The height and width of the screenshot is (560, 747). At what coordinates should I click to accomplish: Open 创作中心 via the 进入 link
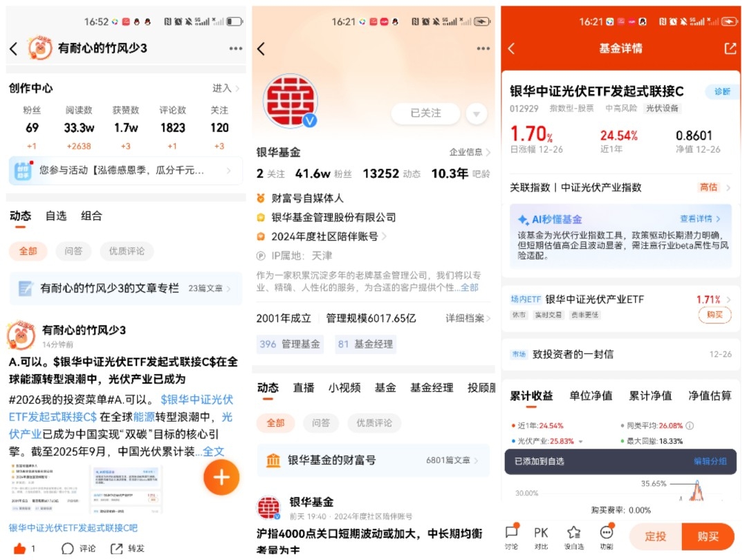click(x=225, y=88)
